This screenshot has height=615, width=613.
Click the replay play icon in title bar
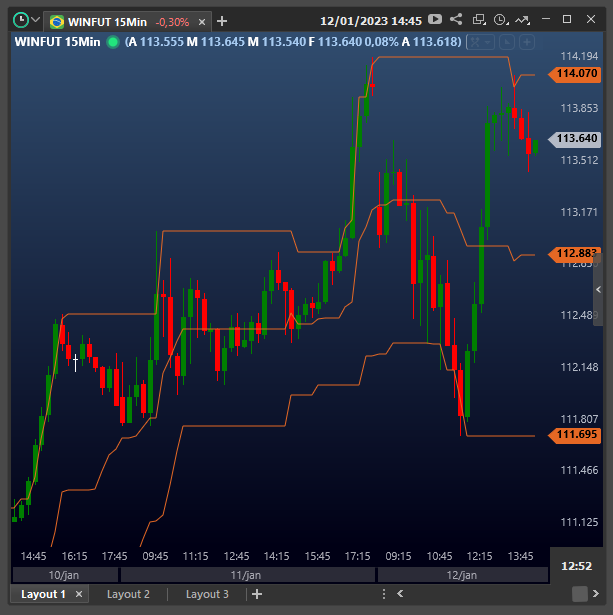[435, 19]
